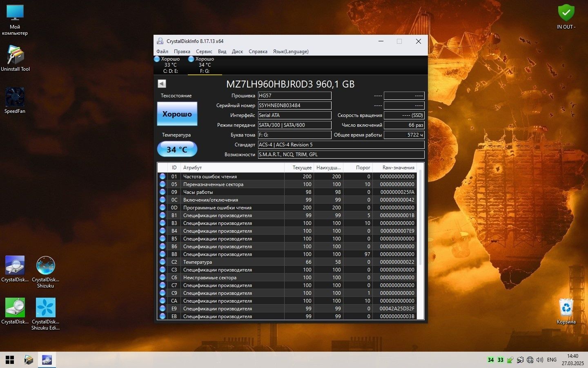Click the tray temperature 33 indicator
The image size is (588, 368).
coord(501,360)
